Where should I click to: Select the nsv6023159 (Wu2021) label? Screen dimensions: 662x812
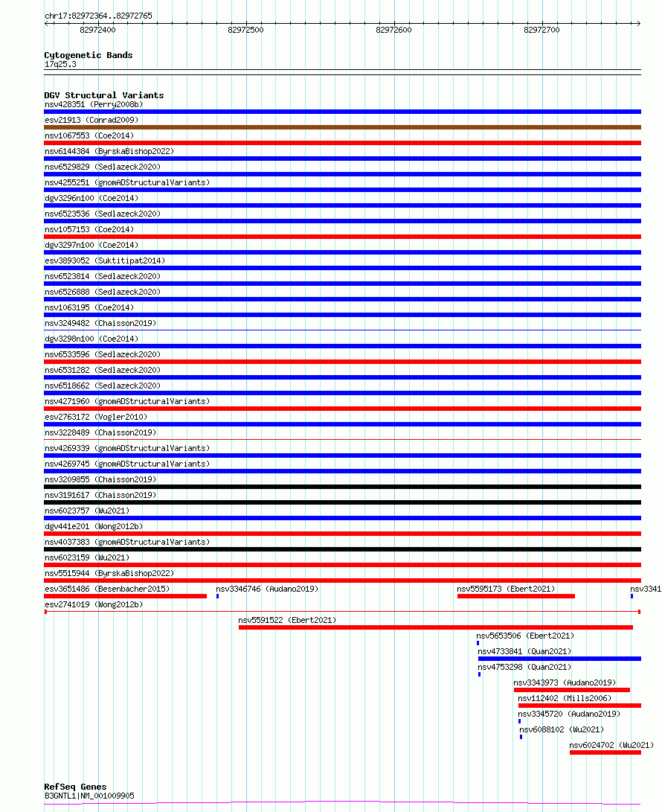pos(87,557)
